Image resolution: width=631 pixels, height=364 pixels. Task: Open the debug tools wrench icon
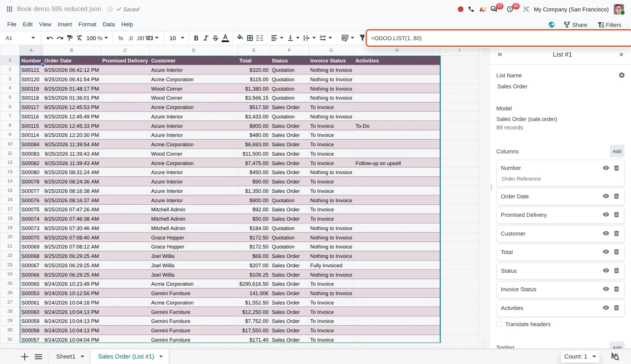coord(526,9)
